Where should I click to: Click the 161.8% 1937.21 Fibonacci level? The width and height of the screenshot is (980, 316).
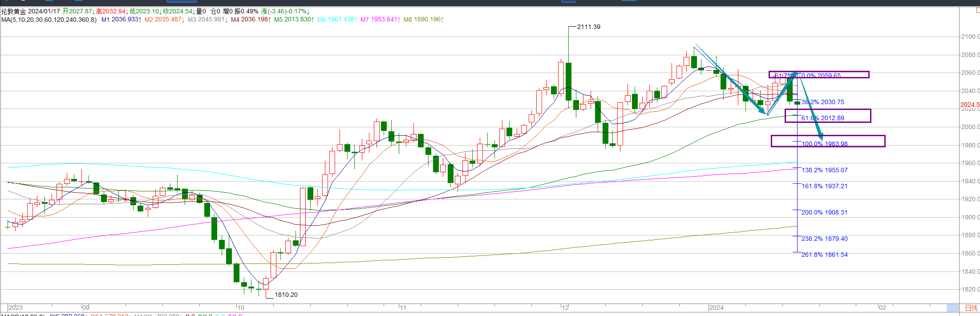[824, 186]
